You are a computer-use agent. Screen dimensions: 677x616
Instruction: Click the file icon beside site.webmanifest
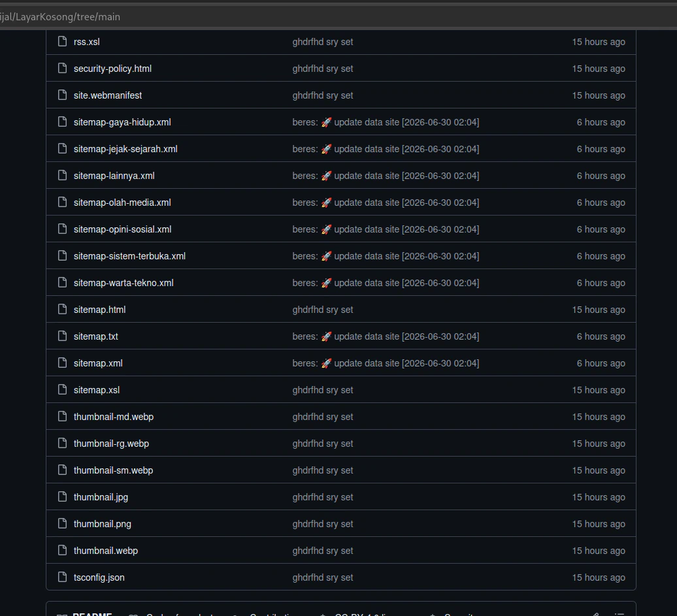coord(62,95)
